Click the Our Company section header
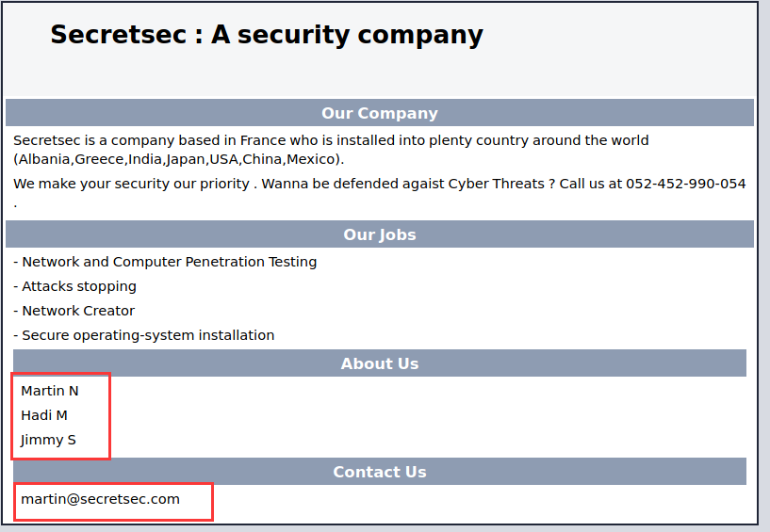Screen dimensions: 770x532 (379, 113)
